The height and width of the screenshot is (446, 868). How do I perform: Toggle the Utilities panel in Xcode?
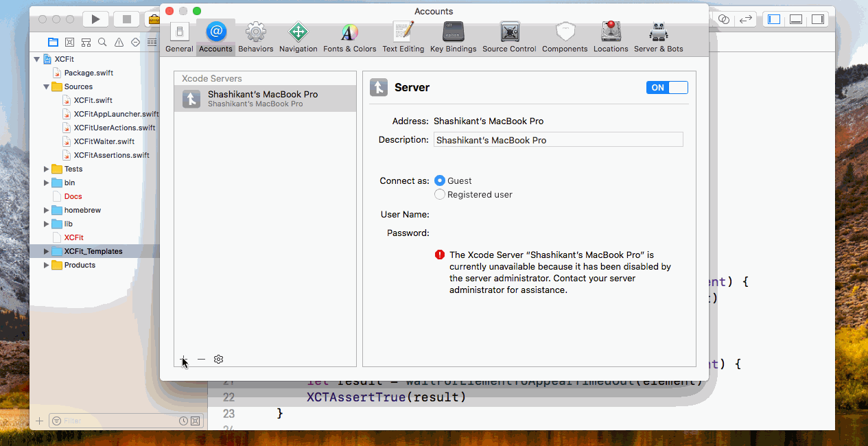coord(817,19)
